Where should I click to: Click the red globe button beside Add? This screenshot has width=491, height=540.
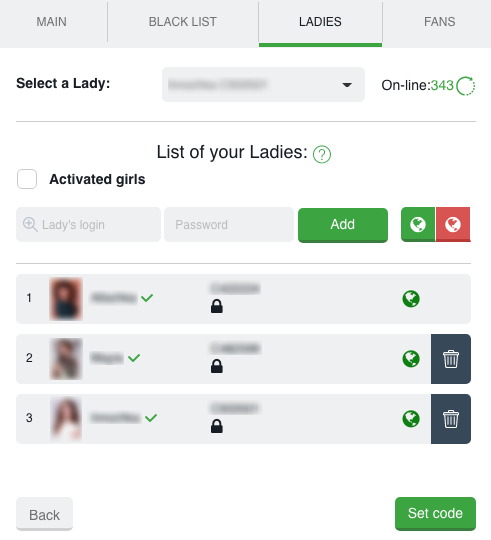(x=453, y=225)
